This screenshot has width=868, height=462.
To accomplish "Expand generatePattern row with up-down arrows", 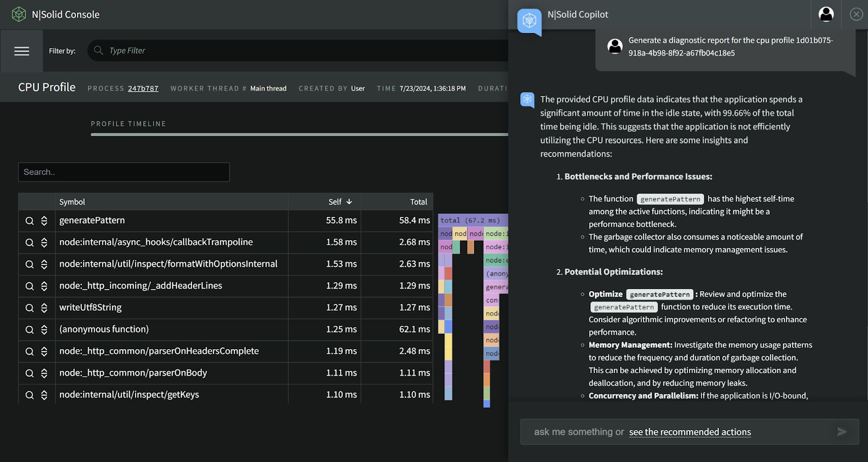I will 44,221.
